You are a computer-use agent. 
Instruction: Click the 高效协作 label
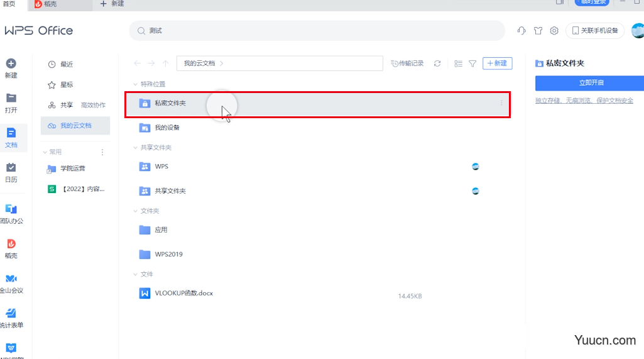[93, 105]
